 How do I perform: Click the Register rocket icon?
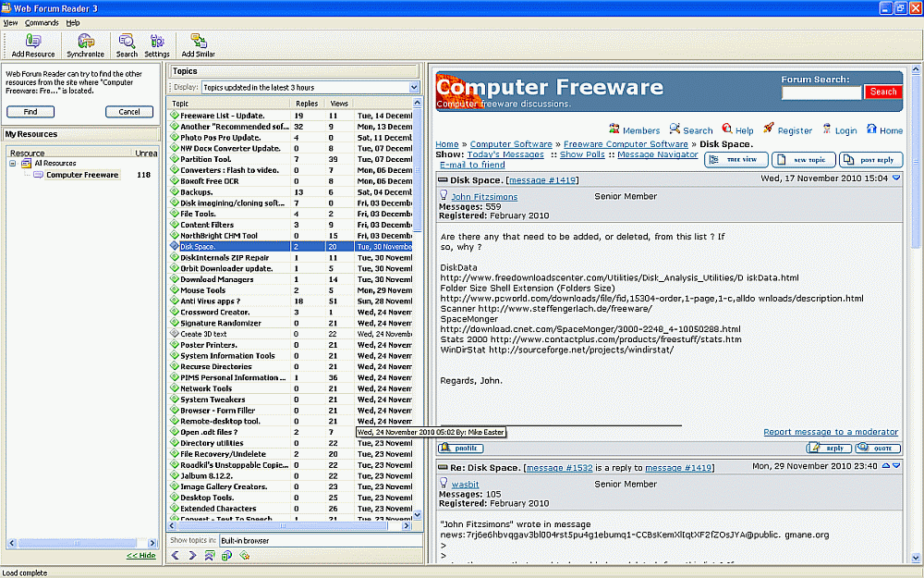[769, 129]
